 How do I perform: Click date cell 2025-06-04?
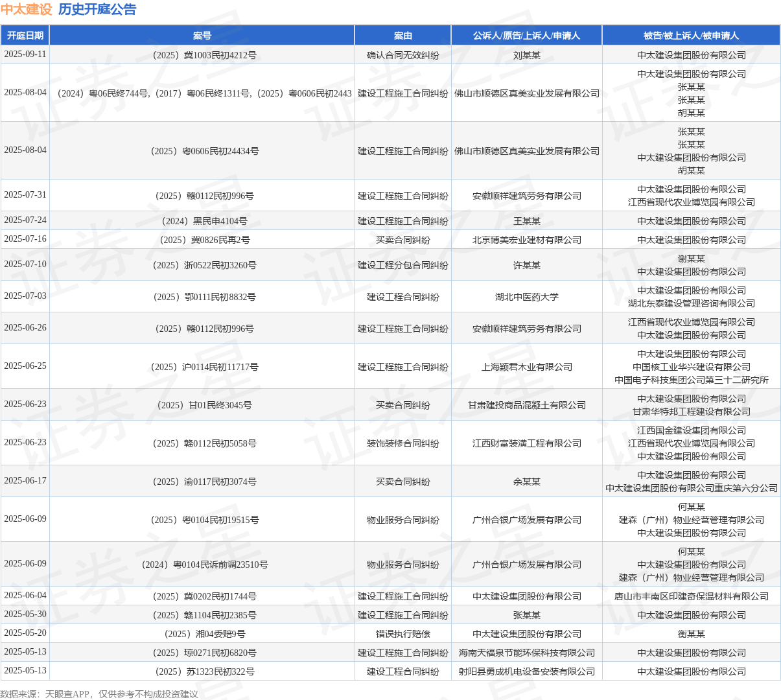pyautogui.click(x=25, y=596)
